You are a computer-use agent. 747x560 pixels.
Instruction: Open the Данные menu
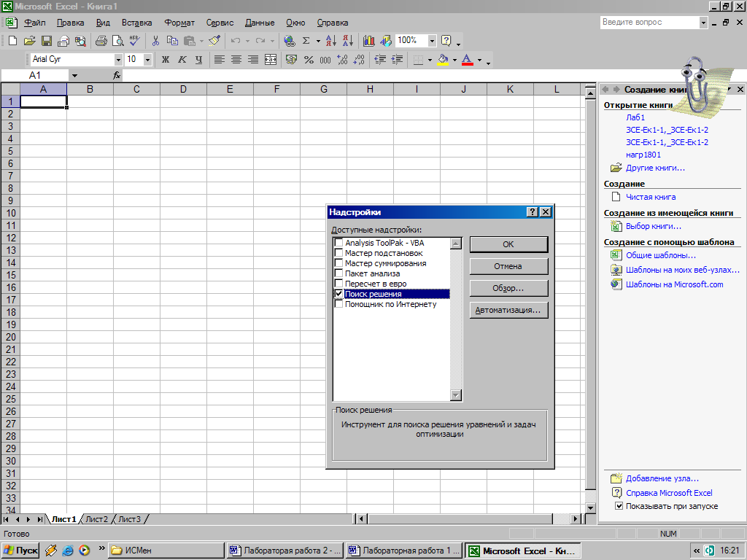click(x=260, y=23)
